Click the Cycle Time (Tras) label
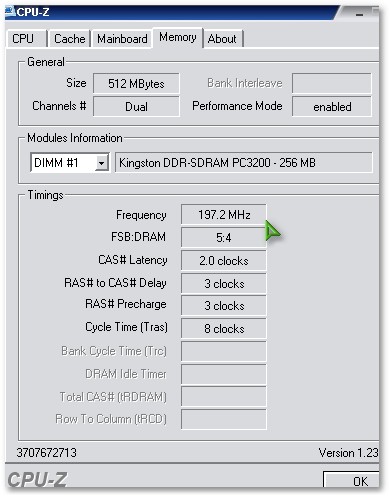The height and width of the screenshot is (498, 390). (127, 327)
